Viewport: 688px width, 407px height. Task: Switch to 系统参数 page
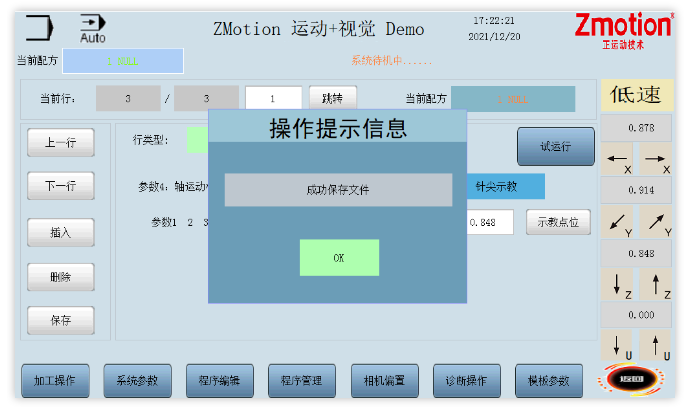pos(137,381)
